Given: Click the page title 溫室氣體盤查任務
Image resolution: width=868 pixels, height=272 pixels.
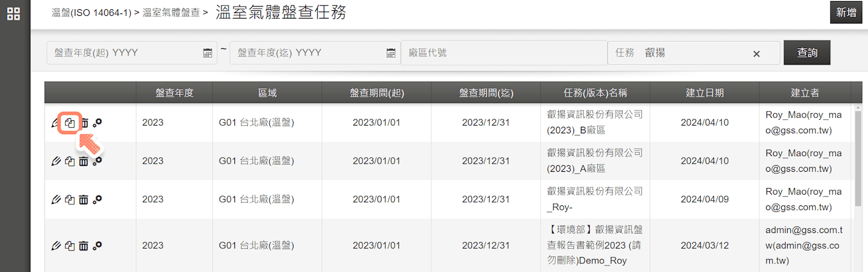Looking at the screenshot, I should pyautogui.click(x=281, y=12).
